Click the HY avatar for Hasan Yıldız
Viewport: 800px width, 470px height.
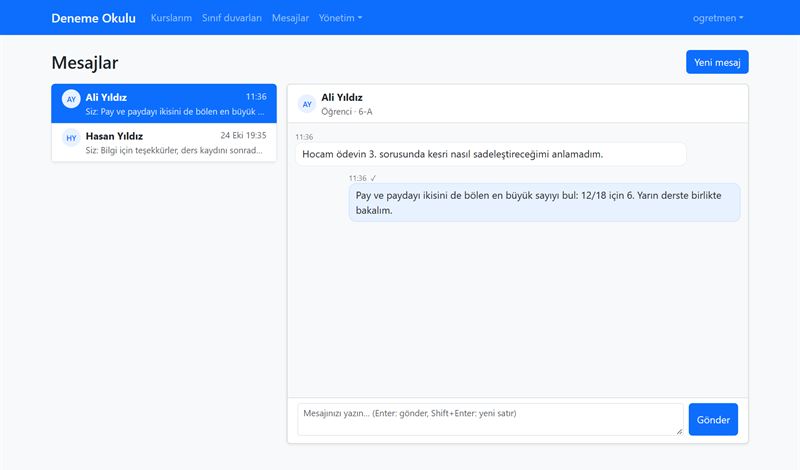click(71, 138)
